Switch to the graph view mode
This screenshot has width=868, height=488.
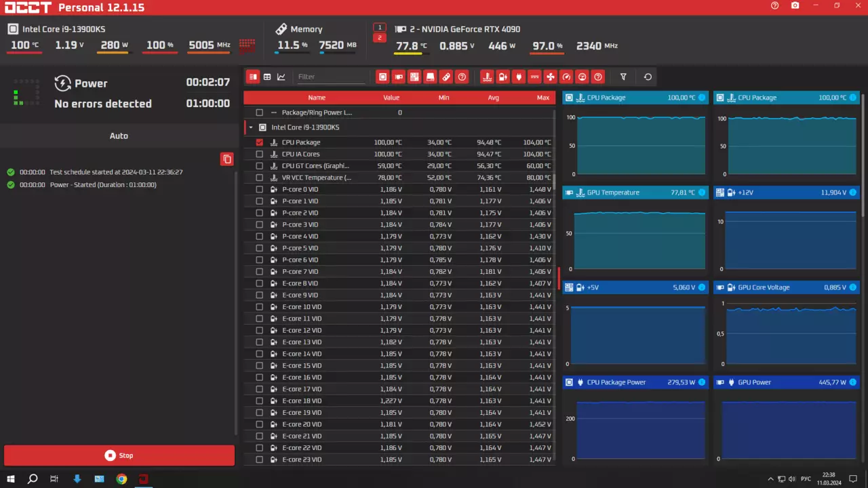point(281,77)
